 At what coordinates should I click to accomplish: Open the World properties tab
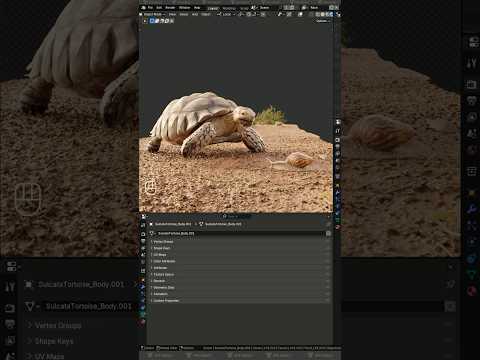click(x=143, y=262)
